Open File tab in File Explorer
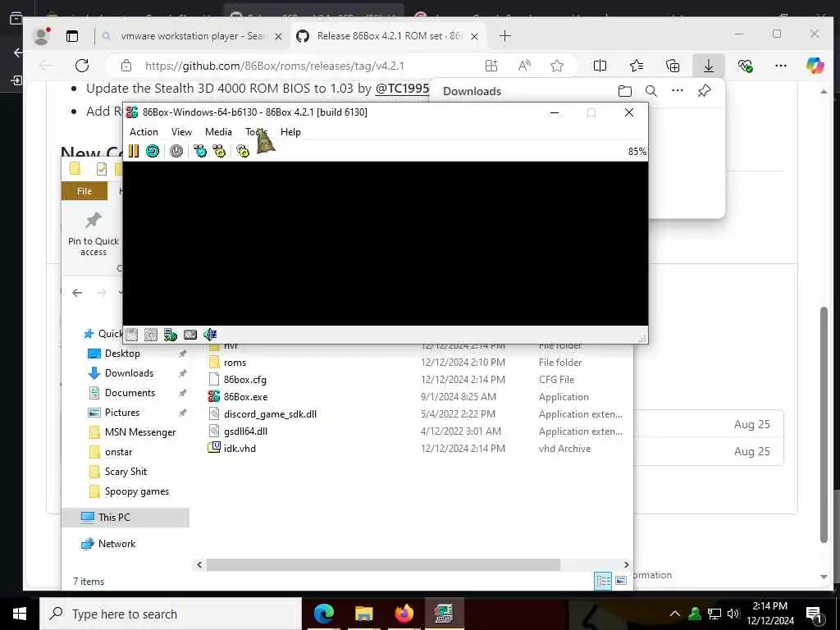This screenshot has height=630, width=840. [x=84, y=191]
